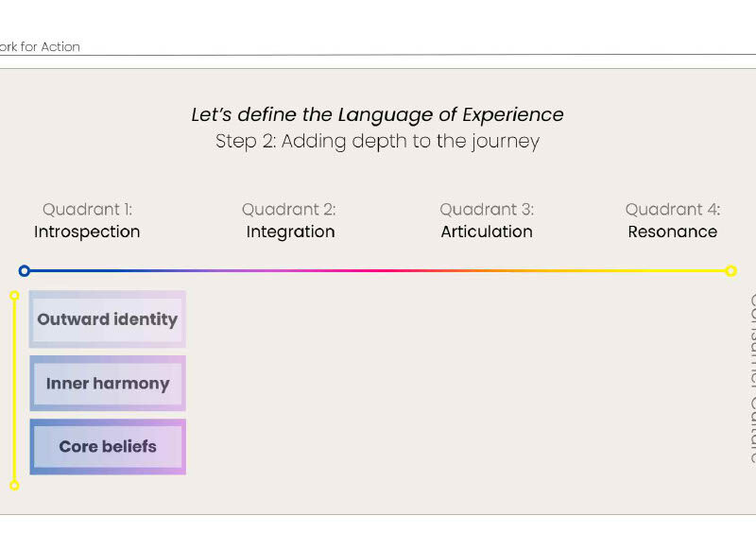The image size is (756, 550).
Task: Select the Introspection heading
Action: 87,232
